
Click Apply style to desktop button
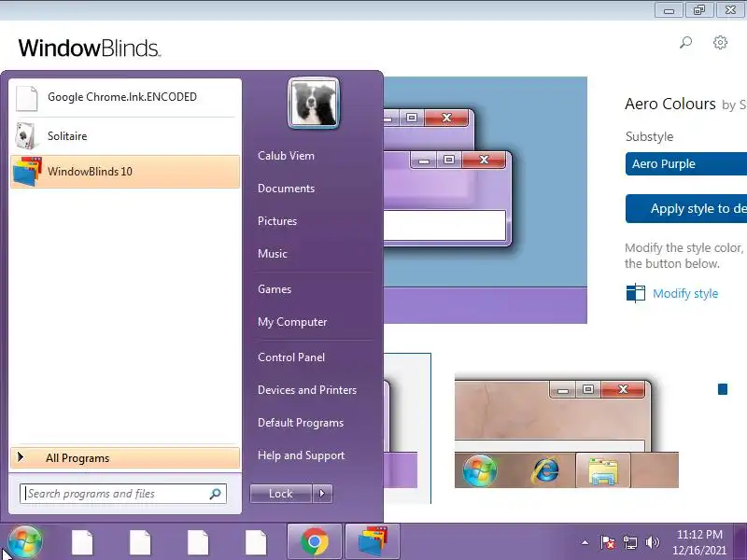coord(686,208)
